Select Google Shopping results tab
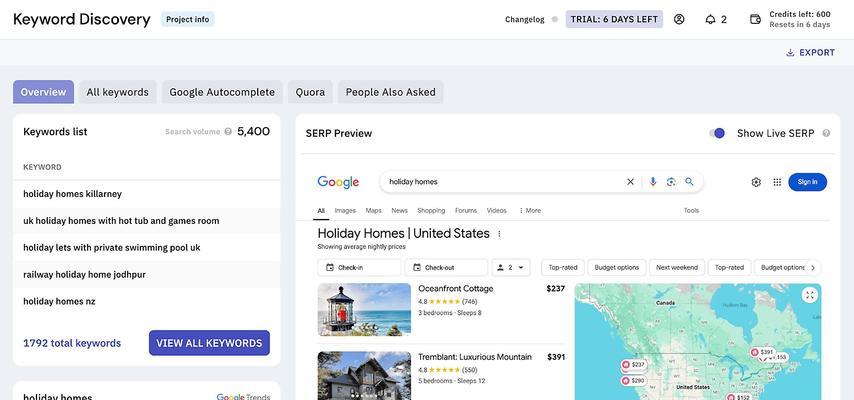 431,210
